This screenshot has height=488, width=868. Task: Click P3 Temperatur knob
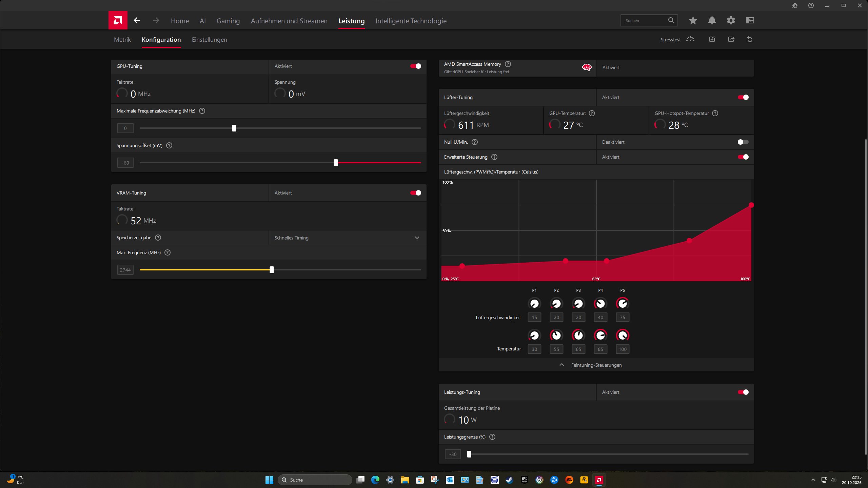click(578, 335)
